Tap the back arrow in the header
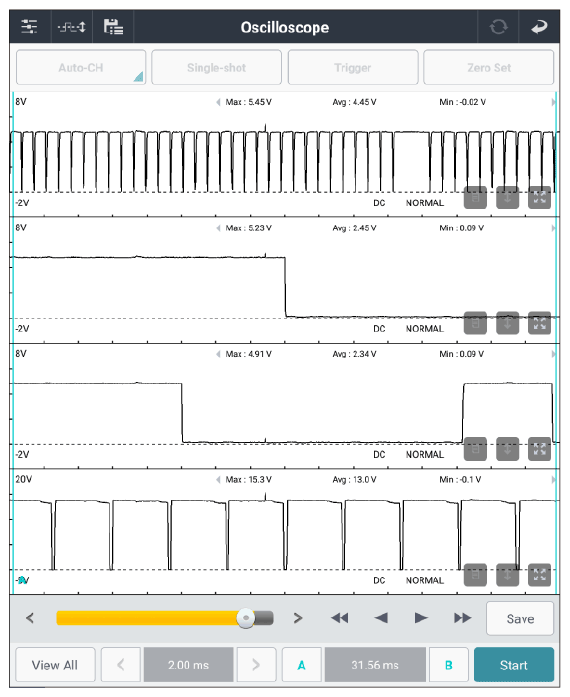 coord(539,27)
